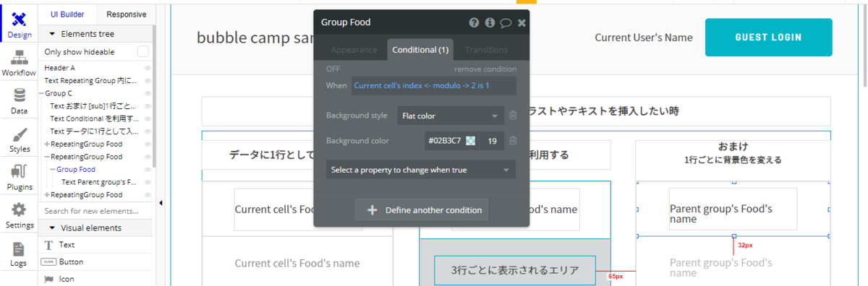The image size is (868, 286).
Task: Check the Only show hideable box
Action: (x=143, y=51)
